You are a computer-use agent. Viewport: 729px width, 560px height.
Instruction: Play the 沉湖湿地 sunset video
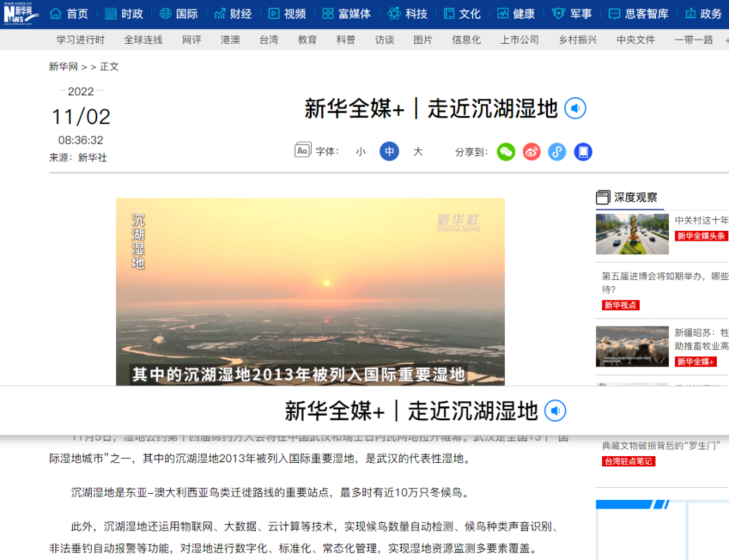coord(310,292)
